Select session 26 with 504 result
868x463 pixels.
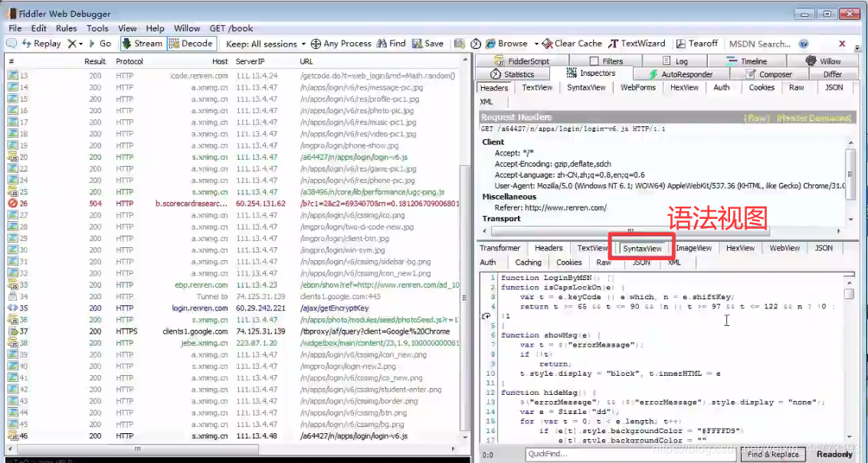[x=234, y=204]
